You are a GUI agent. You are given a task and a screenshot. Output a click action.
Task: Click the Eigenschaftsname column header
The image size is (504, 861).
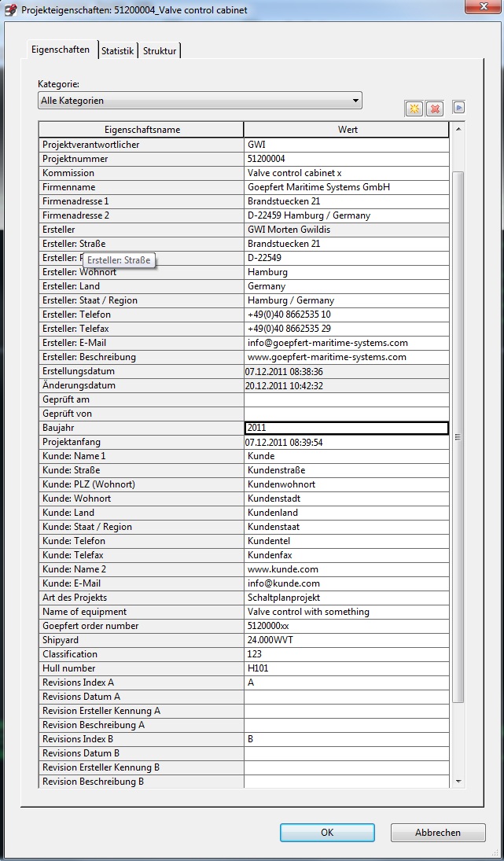(x=141, y=130)
